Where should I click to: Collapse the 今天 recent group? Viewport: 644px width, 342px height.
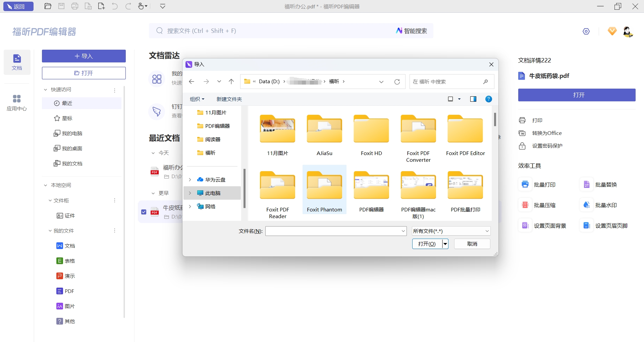point(153,153)
